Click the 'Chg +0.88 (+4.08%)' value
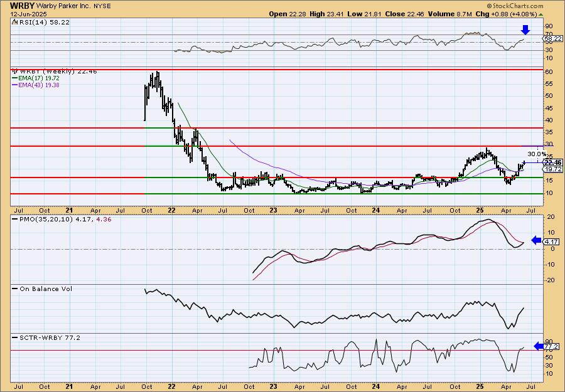The width and height of the screenshot is (565, 392). pyautogui.click(x=506, y=14)
